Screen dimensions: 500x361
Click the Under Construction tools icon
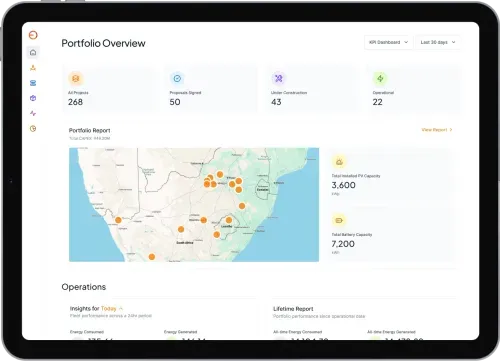click(279, 79)
